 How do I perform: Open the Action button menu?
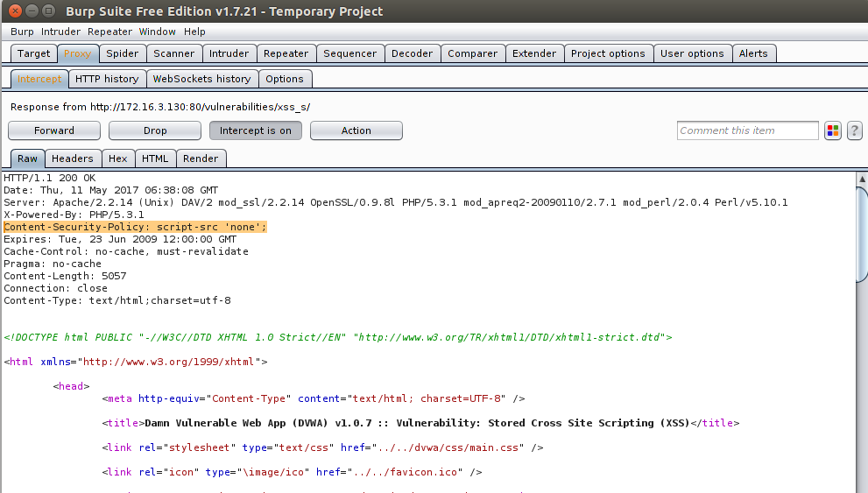click(x=356, y=130)
